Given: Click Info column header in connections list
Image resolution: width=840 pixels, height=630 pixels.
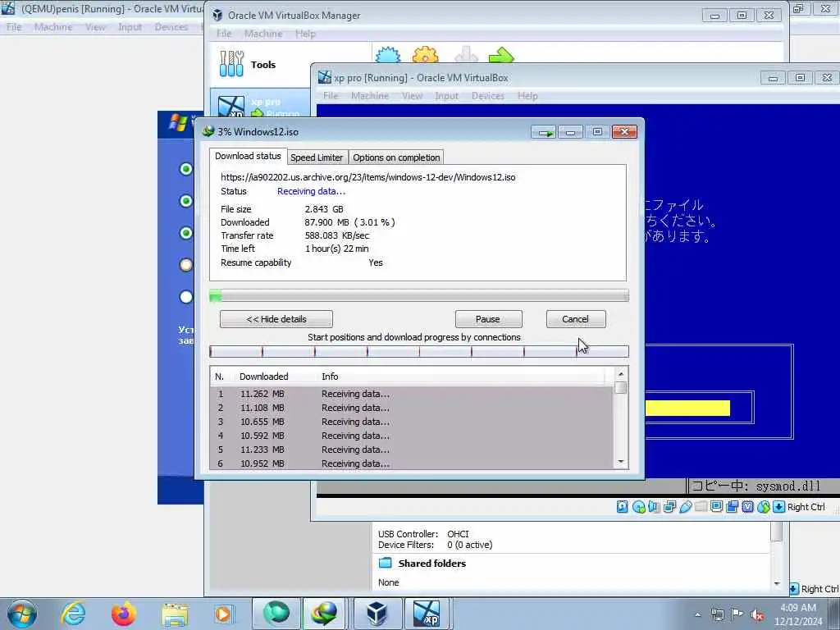Looking at the screenshot, I should point(330,377).
